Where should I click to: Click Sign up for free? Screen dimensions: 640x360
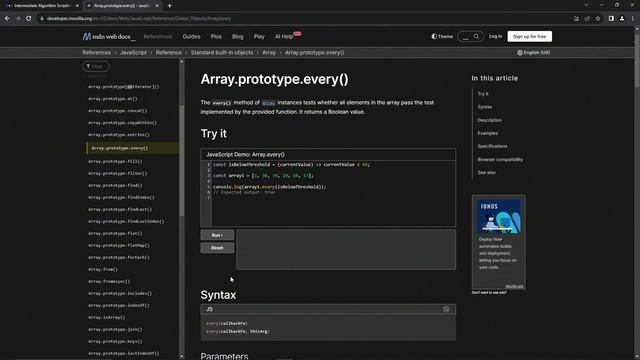pos(529,36)
